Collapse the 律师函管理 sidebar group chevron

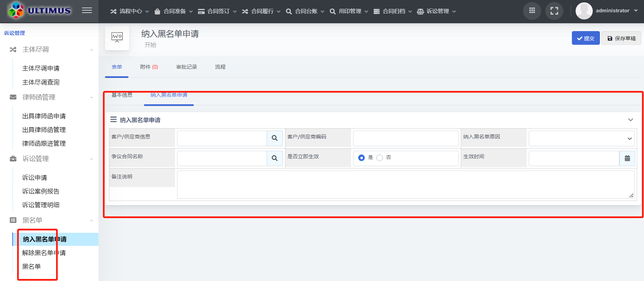pyautogui.click(x=91, y=97)
